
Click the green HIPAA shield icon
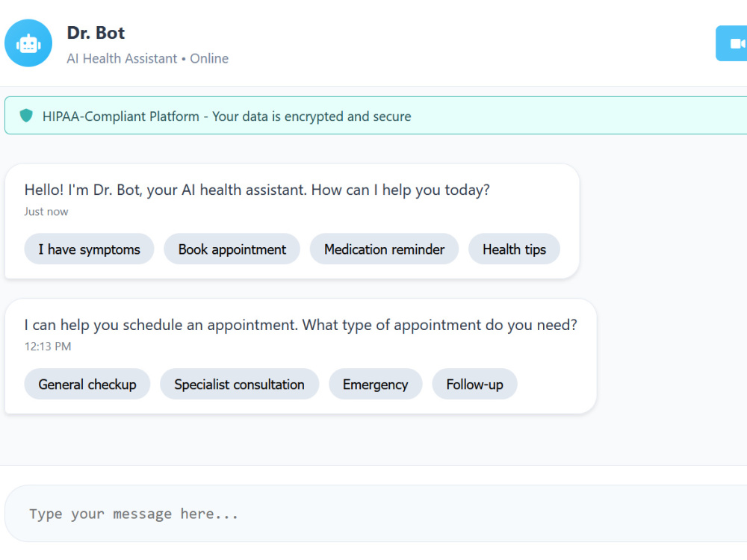click(x=26, y=115)
